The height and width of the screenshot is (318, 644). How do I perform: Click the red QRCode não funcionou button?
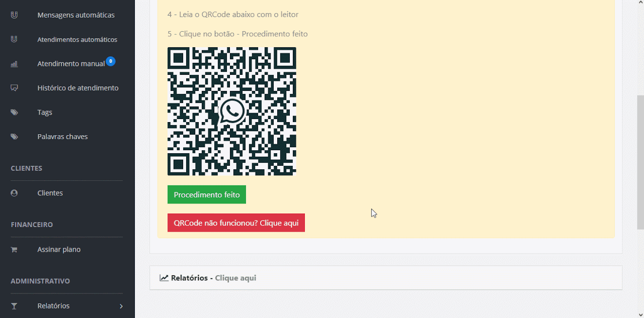coord(236,223)
